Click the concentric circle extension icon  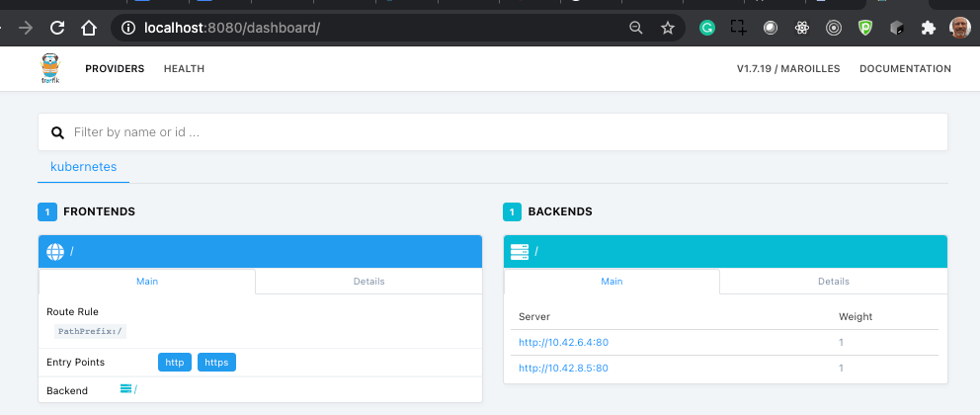click(x=834, y=28)
